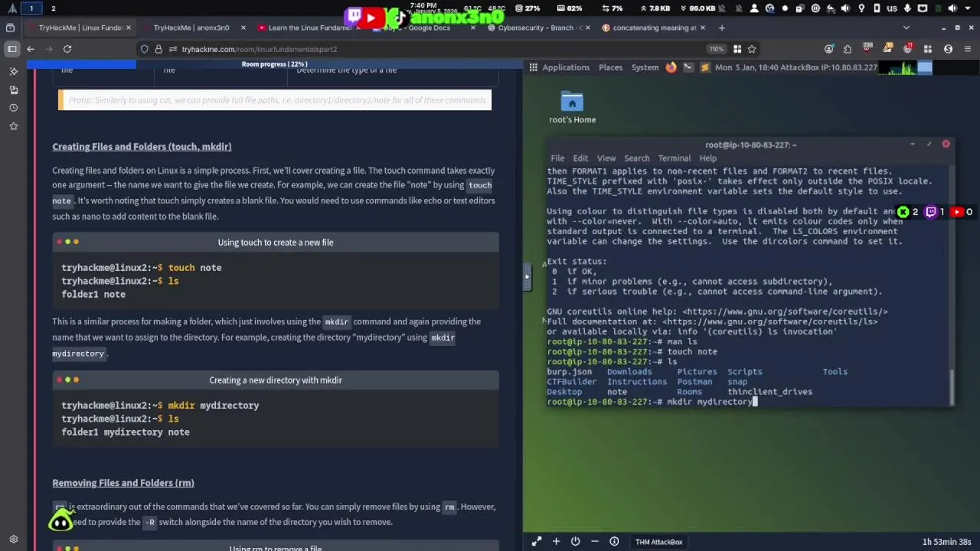Open the Terminal menu in terminal window
The height and width of the screenshot is (551, 980).
(674, 158)
